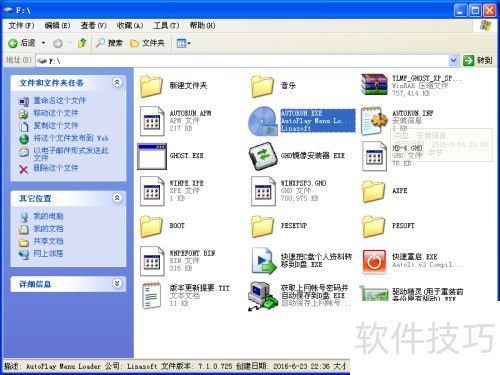Viewport: 500px width, 375px height.
Task: Open the 帮助(H) menu
Action: 202,25
